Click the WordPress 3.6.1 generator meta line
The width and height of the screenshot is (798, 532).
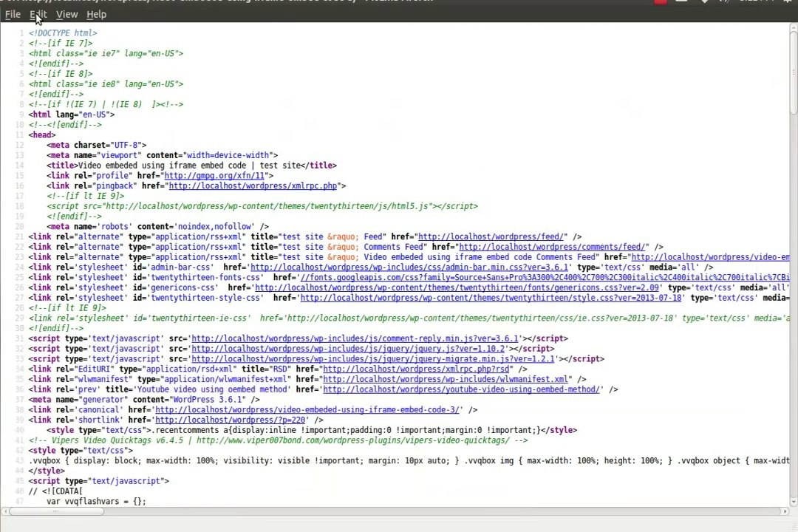coord(144,400)
